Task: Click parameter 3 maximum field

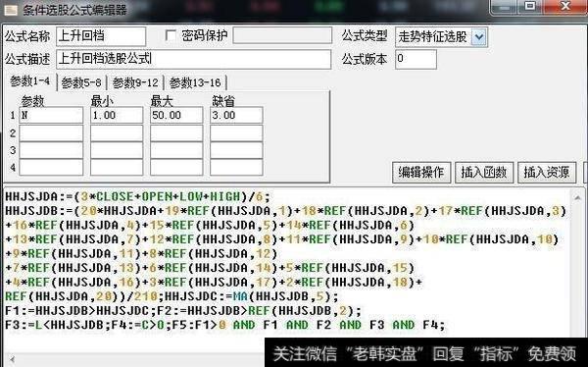Action: [x=176, y=150]
